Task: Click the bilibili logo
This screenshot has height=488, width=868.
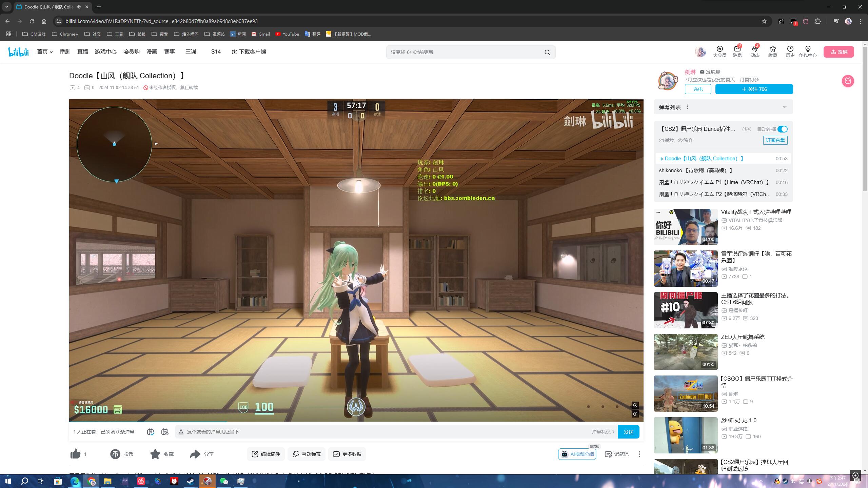Action: coord(19,52)
